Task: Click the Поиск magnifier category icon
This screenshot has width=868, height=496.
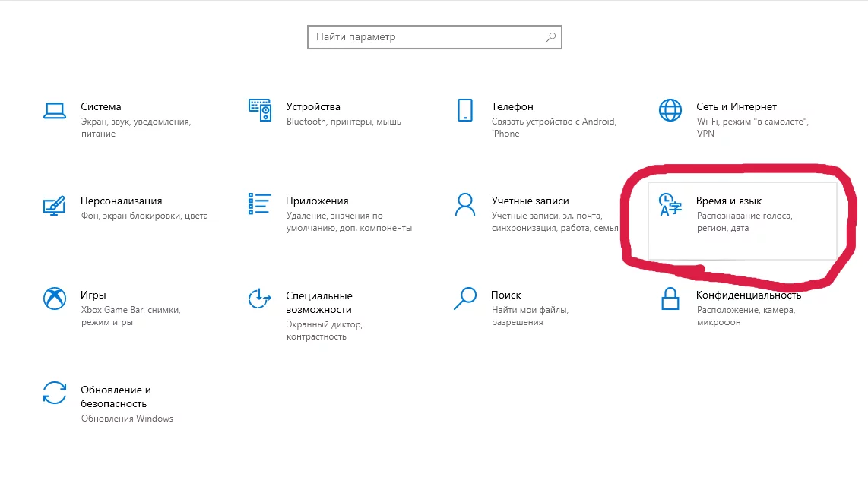Action: coord(465,299)
